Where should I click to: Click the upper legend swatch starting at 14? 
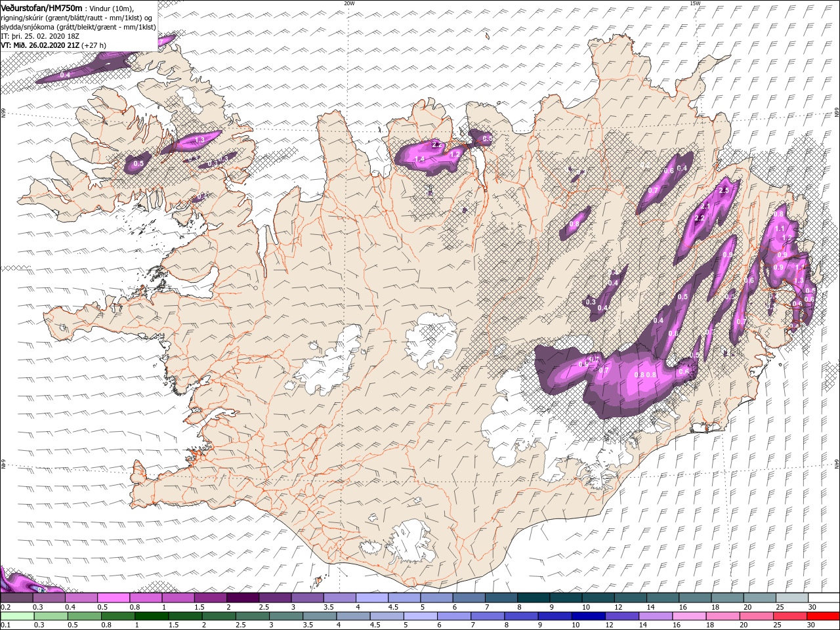pos(662,598)
